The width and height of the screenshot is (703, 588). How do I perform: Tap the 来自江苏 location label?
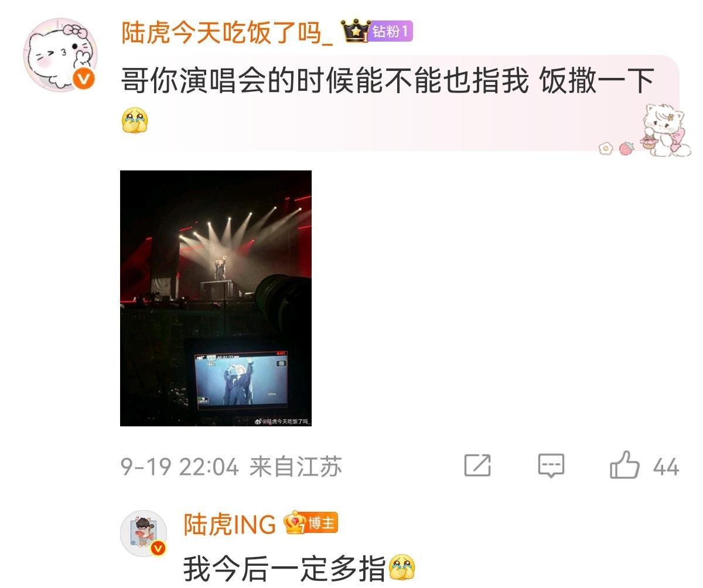[x=296, y=467]
